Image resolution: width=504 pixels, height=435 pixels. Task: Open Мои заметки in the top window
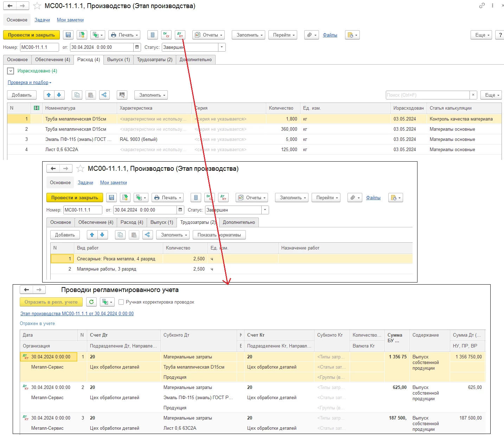coord(70,20)
